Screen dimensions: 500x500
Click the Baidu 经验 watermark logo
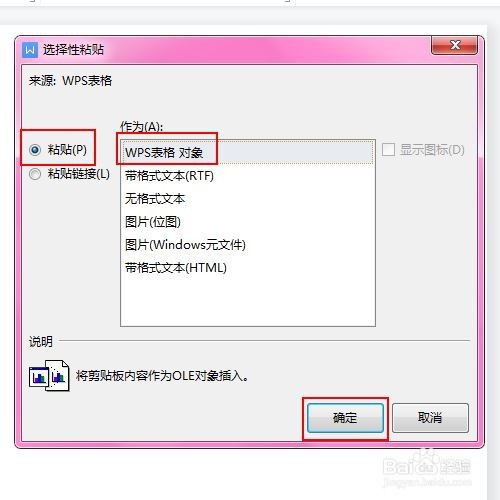(x=427, y=468)
